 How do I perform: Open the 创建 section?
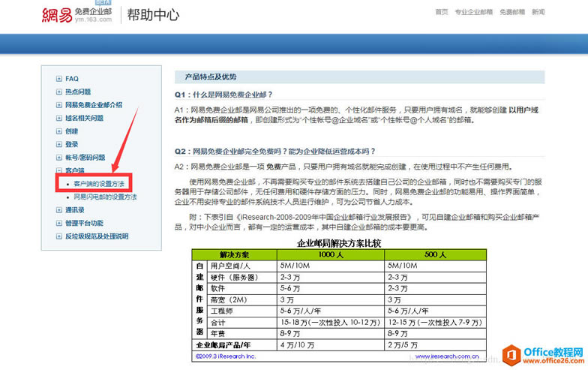click(72, 131)
